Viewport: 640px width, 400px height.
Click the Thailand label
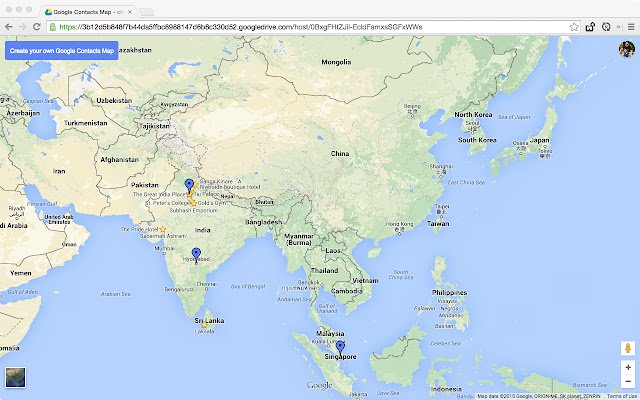pos(324,271)
